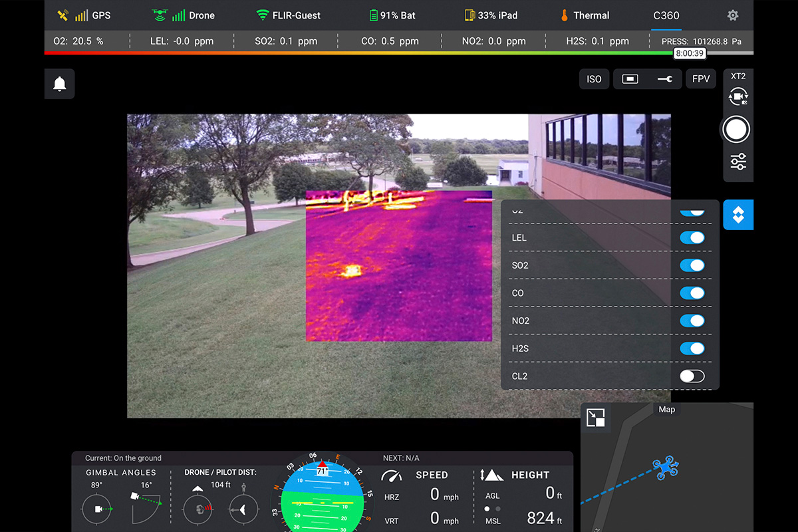
Task: Tap the 89° gimbal angle dial
Action: (x=97, y=509)
